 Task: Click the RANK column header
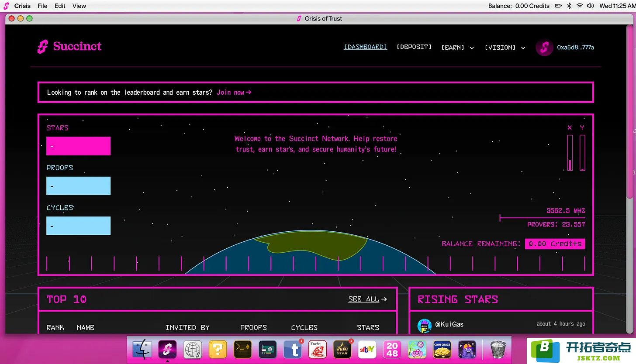tap(55, 327)
